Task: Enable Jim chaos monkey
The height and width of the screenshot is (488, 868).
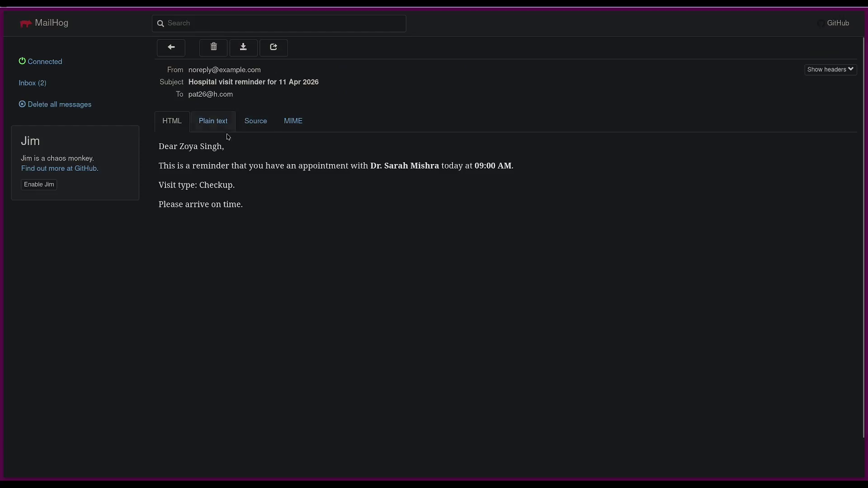Action: [39, 184]
